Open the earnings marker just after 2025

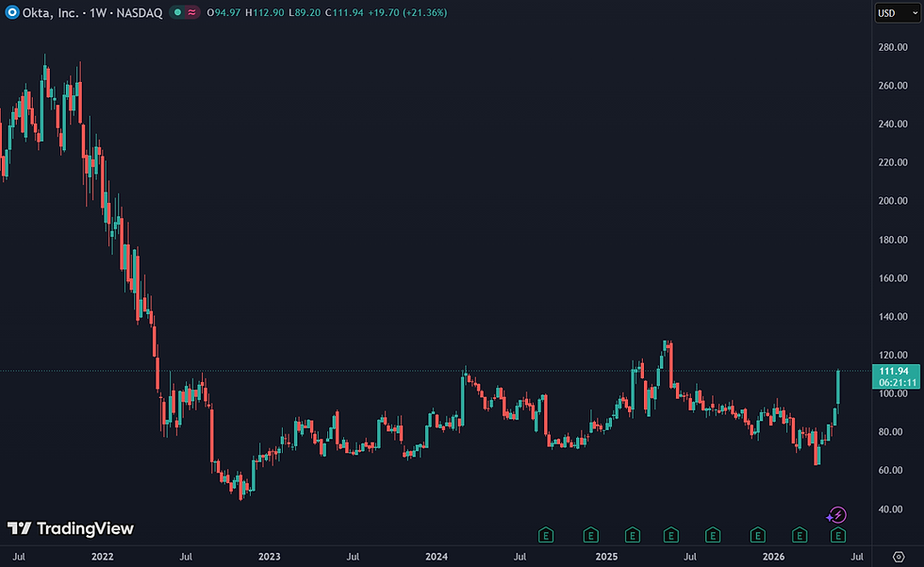[633, 535]
